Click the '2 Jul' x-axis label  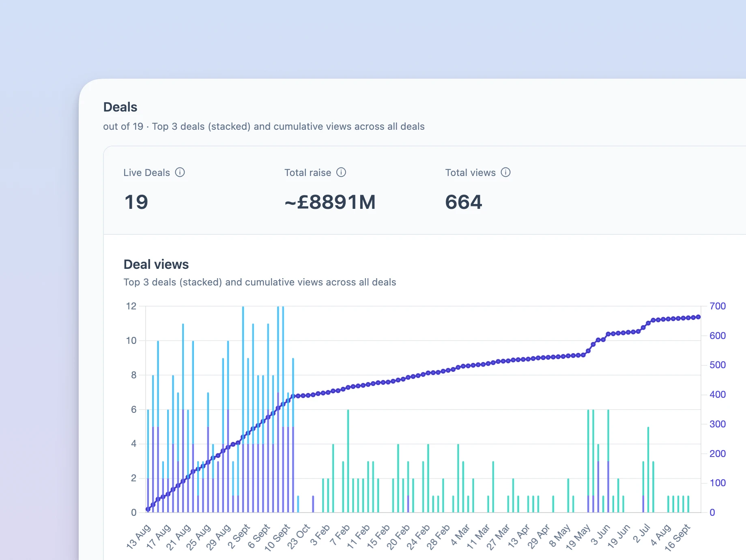(642, 533)
